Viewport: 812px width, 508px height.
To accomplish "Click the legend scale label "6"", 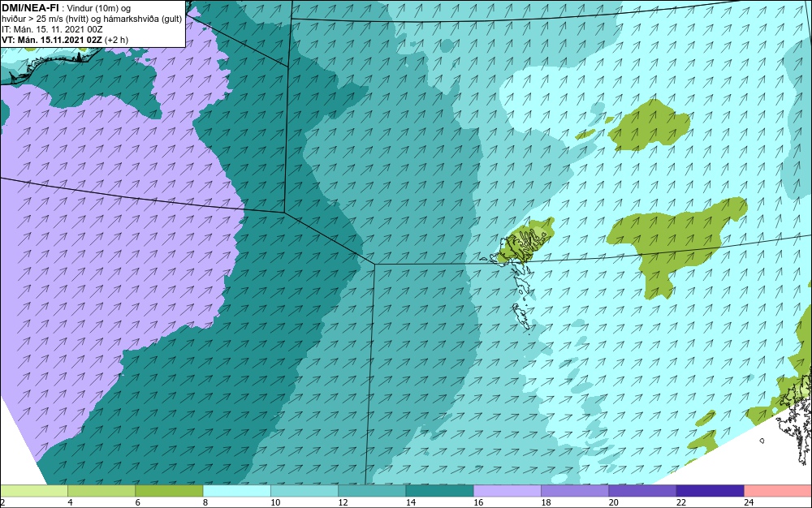I will point(138,502).
